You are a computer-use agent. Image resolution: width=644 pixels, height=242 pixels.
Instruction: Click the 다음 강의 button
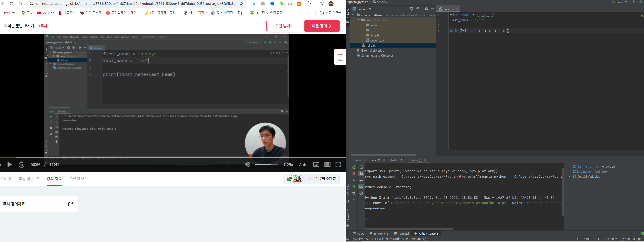322,26
